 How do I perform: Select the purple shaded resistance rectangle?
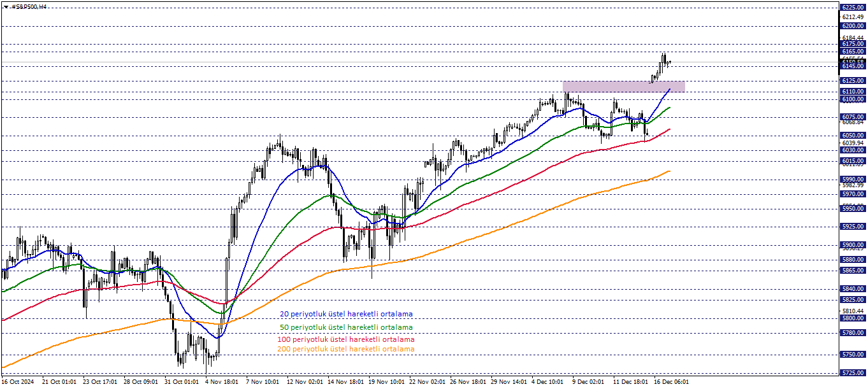coord(624,87)
